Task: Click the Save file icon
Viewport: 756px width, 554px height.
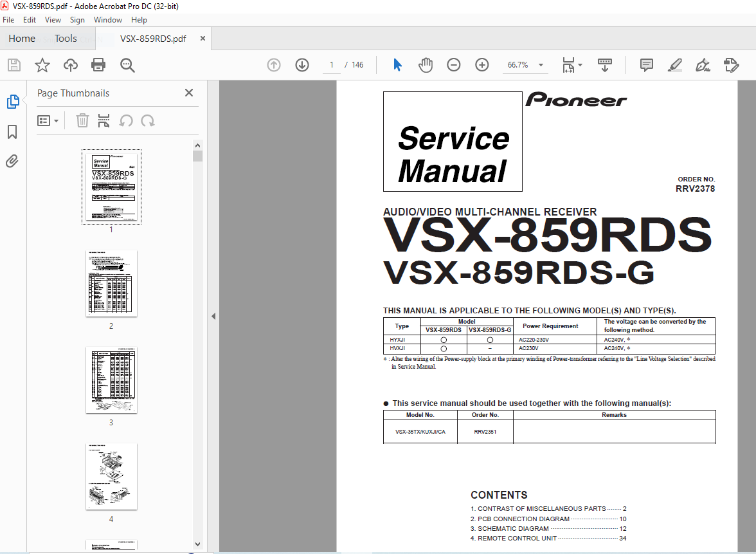Action: (14, 64)
